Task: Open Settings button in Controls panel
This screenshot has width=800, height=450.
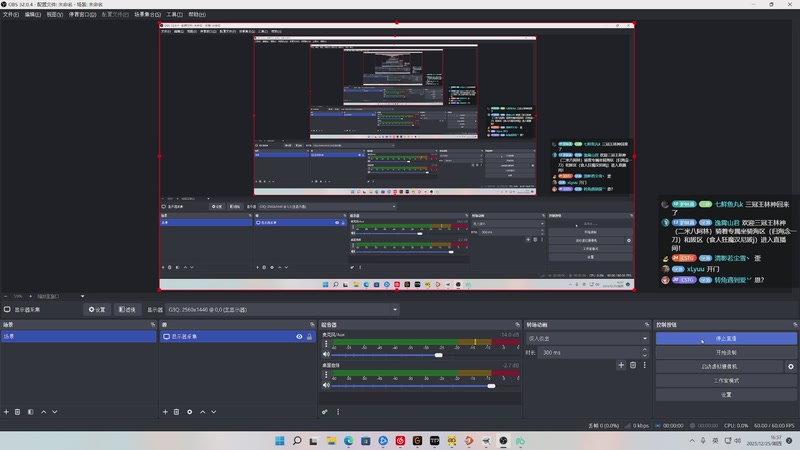Action: (x=726, y=394)
